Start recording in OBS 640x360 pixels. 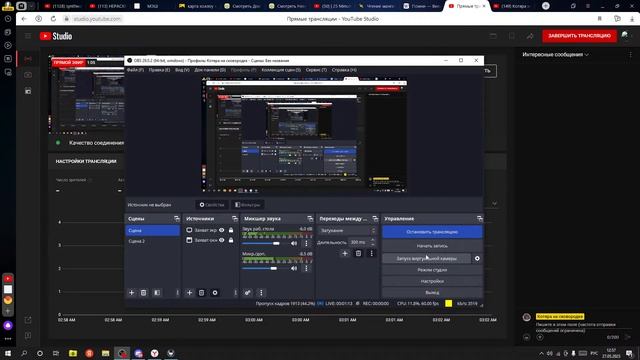coord(432,246)
